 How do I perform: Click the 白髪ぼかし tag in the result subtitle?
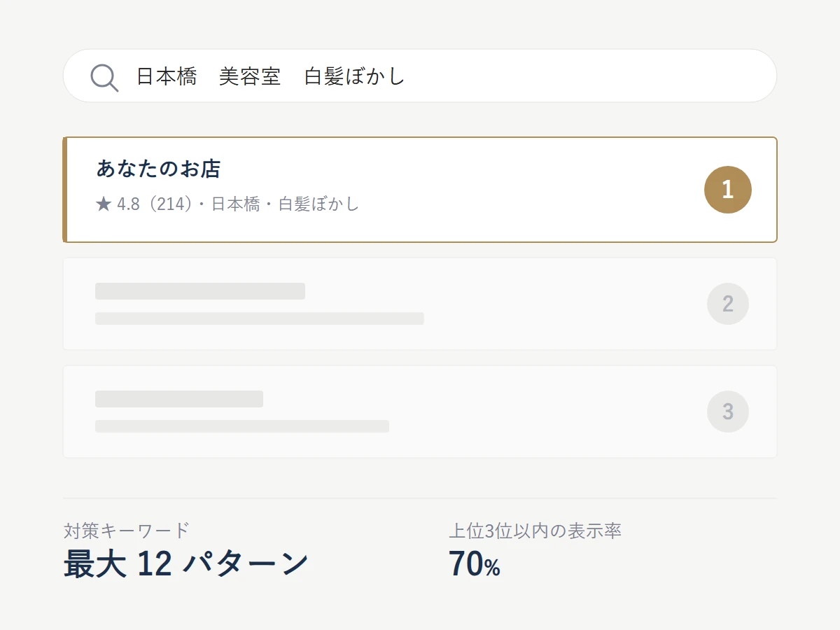[x=319, y=204]
